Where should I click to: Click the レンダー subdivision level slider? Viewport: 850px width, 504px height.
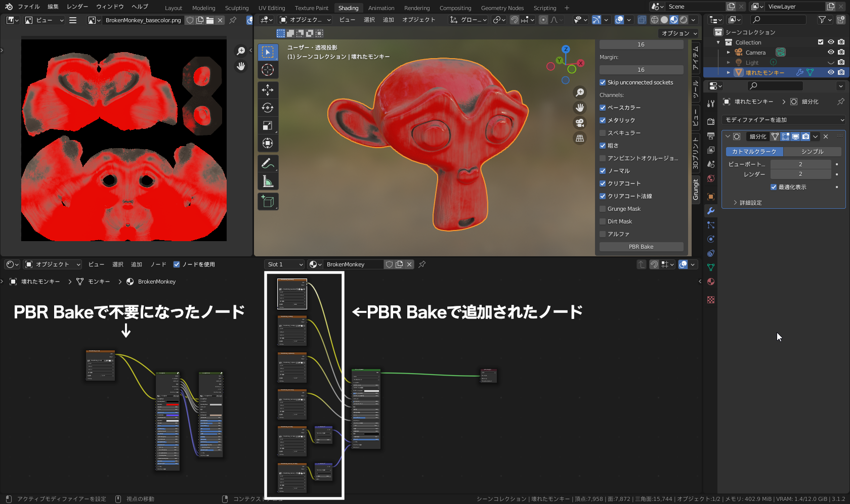click(800, 174)
